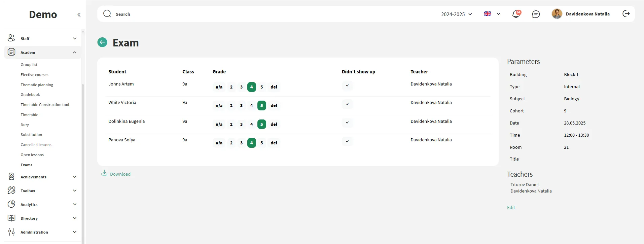Image resolution: width=644 pixels, height=244 pixels.
Task: Select Exams in the Academ submenu
Action: (27, 165)
